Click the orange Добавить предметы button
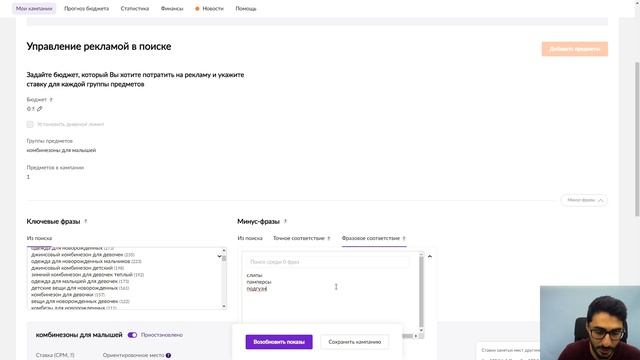The height and width of the screenshot is (360, 640). 575,49
